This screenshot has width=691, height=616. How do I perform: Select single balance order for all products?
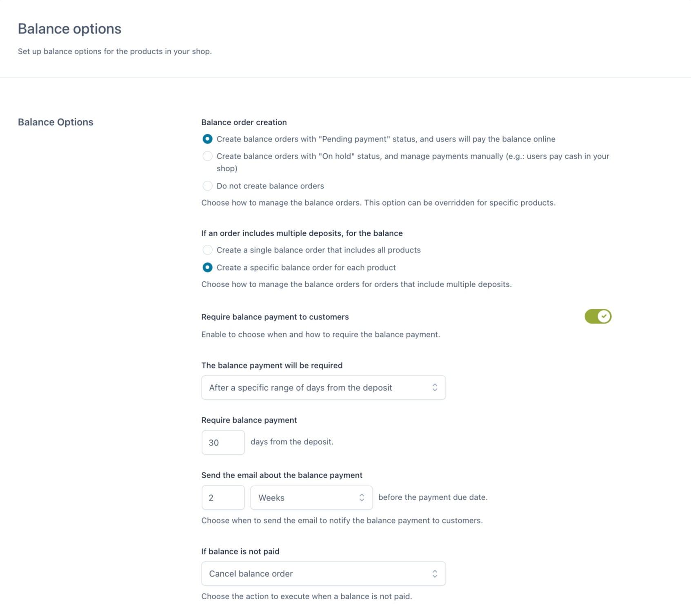click(x=207, y=250)
